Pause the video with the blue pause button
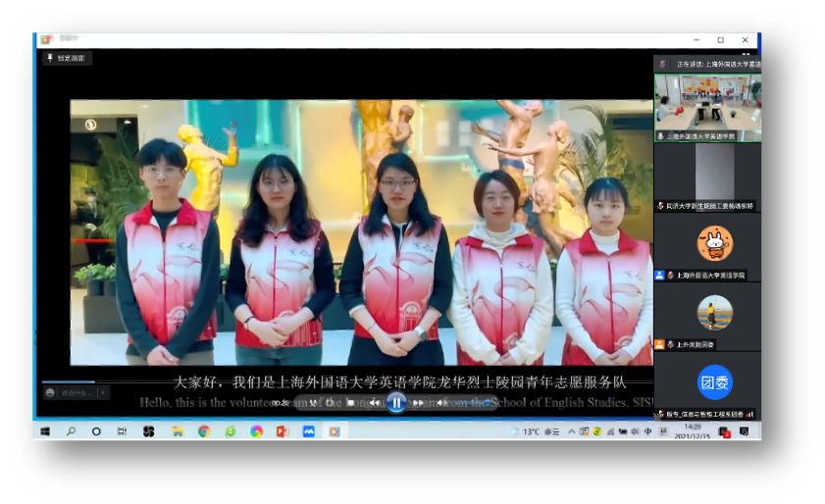Screen dimensions: 825x504 [396, 402]
